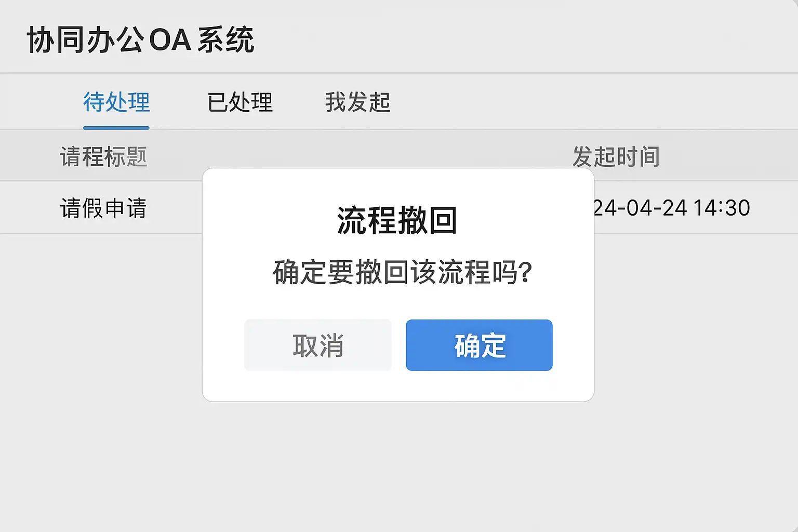Open the 已处理 tab
This screenshot has height=532, width=798.
[240, 102]
